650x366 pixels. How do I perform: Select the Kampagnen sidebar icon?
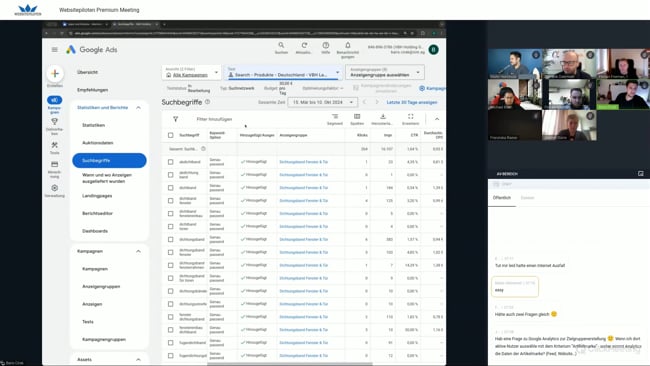pos(54,100)
